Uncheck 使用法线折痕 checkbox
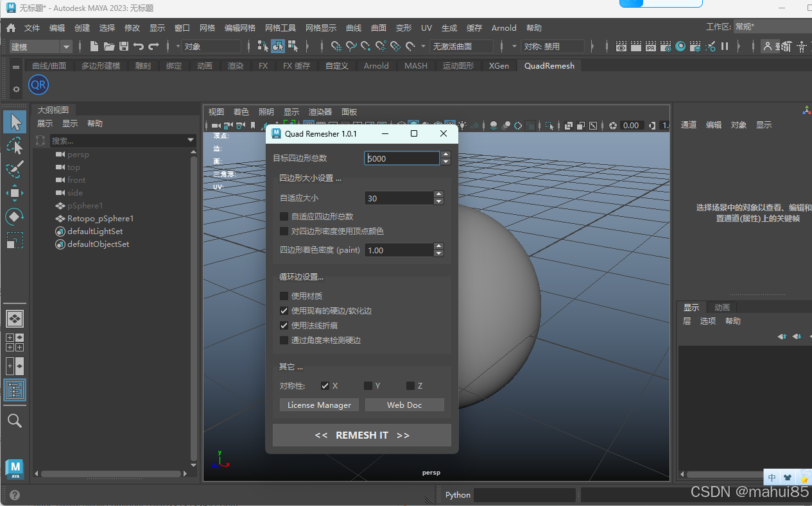Image resolution: width=812 pixels, height=506 pixels. (284, 325)
